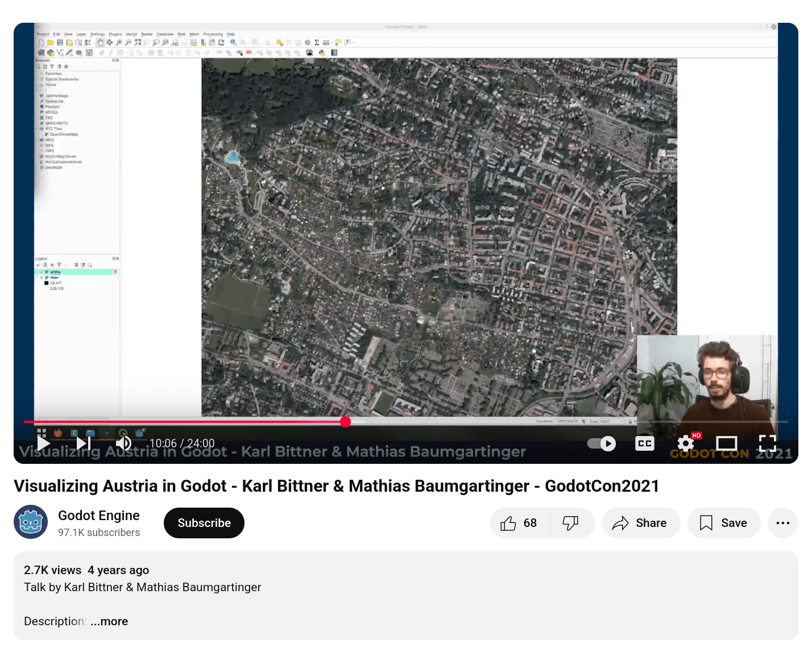Screen dimensions: 812x652
Task: Skip to the next video
Action: 84,443
